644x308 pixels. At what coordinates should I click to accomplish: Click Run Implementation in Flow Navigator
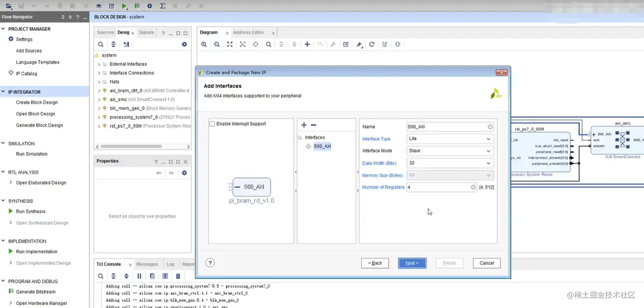click(x=37, y=252)
